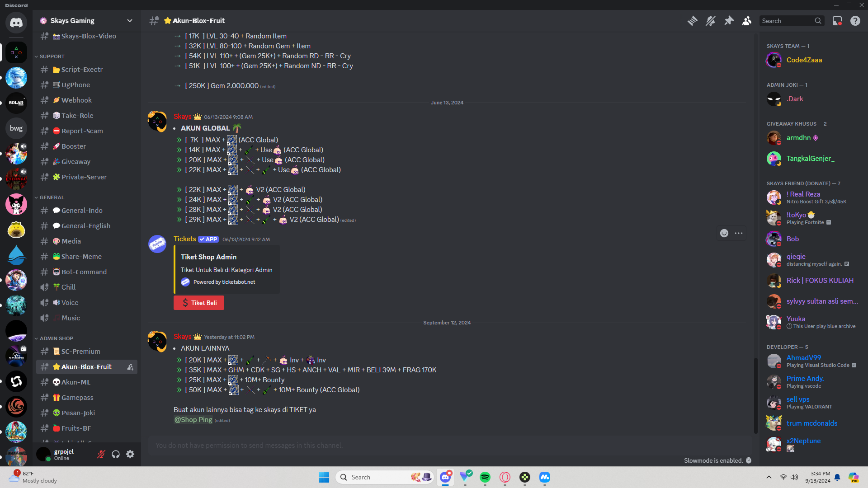868x488 pixels.
Task: Open the SC-Premium channel
Action: [87, 352]
